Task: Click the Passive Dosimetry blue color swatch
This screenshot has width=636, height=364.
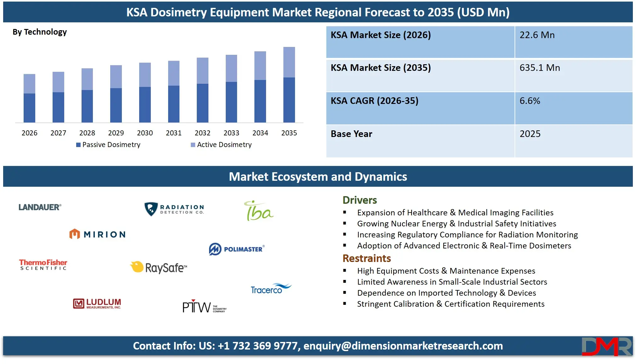Action: (78, 145)
